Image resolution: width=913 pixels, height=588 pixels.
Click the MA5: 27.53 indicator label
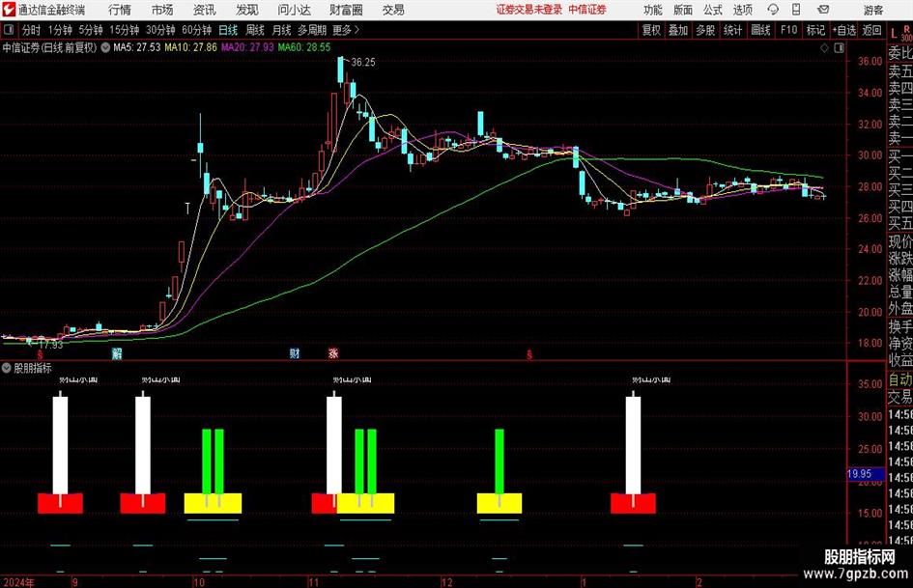coord(136,47)
